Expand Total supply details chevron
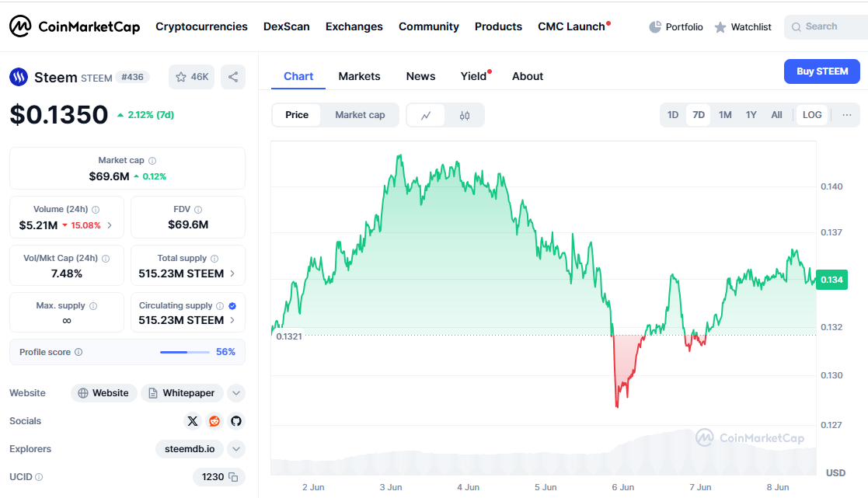868x498 pixels. (232, 273)
